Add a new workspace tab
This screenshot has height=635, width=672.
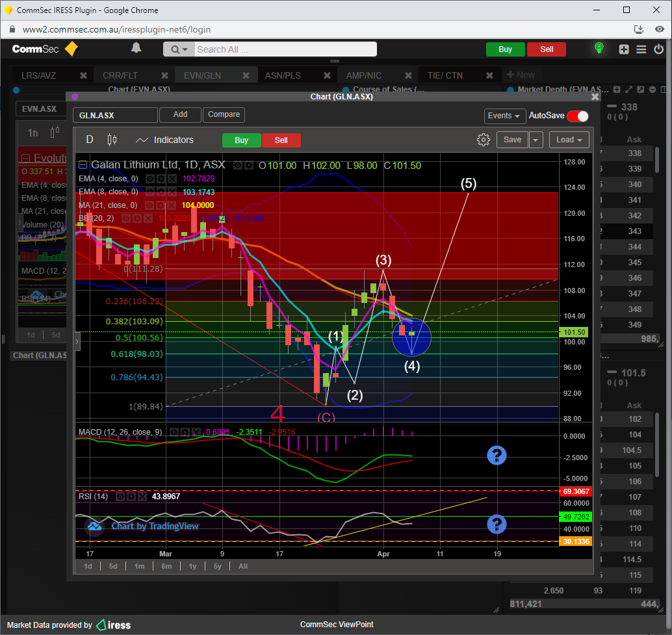[521, 75]
